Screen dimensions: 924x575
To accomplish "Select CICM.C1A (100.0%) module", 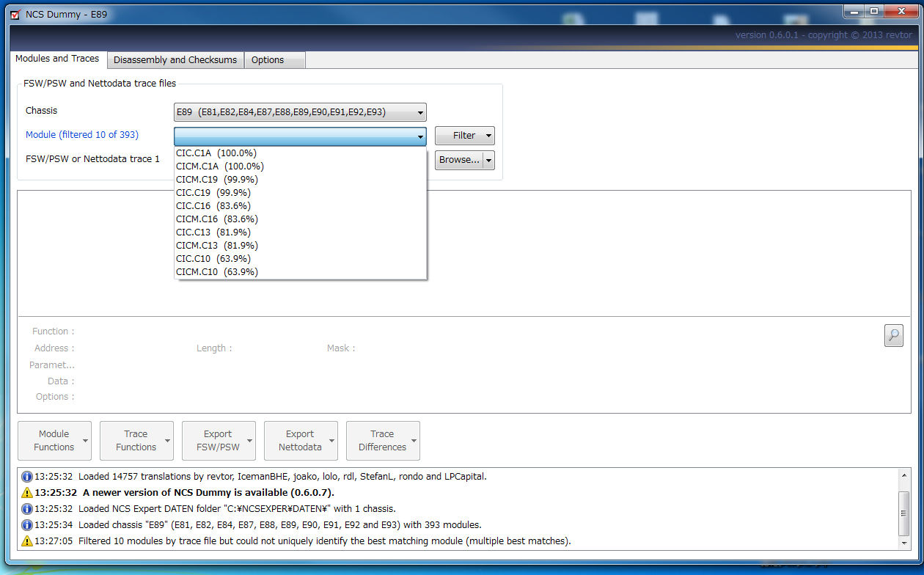I will 300,166.
